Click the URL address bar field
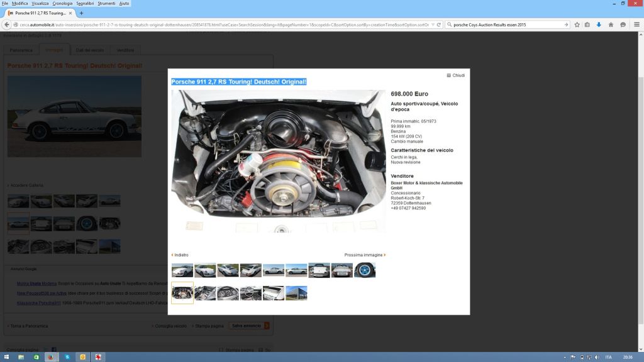 pos(224,25)
